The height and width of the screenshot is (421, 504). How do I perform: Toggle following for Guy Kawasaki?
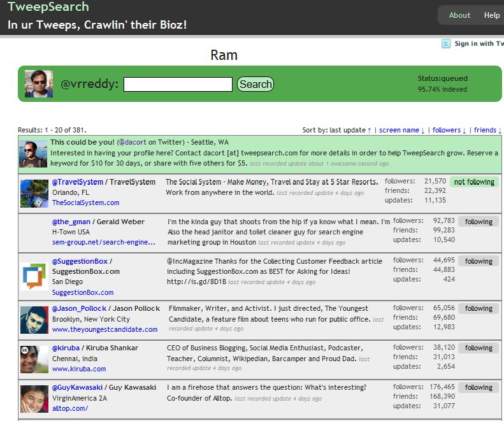(479, 388)
